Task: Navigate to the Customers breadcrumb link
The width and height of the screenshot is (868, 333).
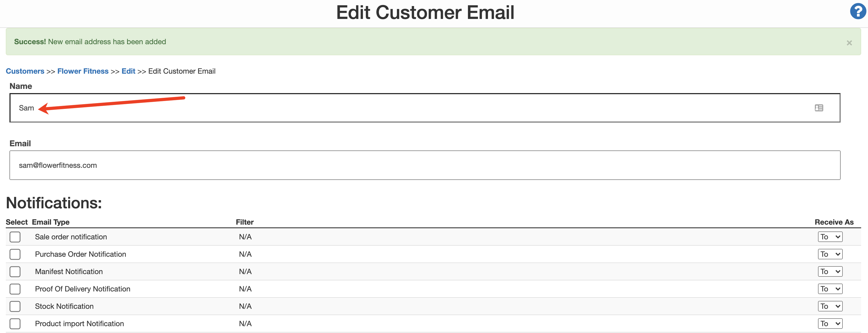Action: [25, 71]
